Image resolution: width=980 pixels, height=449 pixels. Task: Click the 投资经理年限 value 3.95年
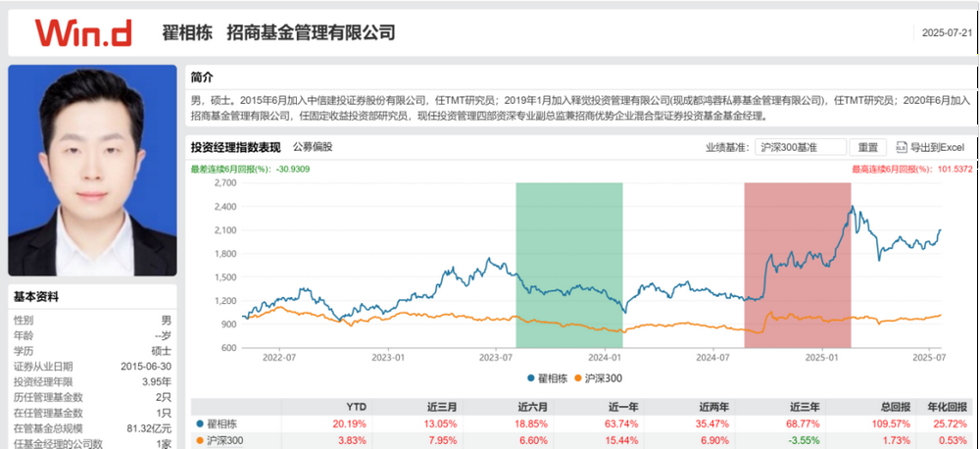click(157, 382)
